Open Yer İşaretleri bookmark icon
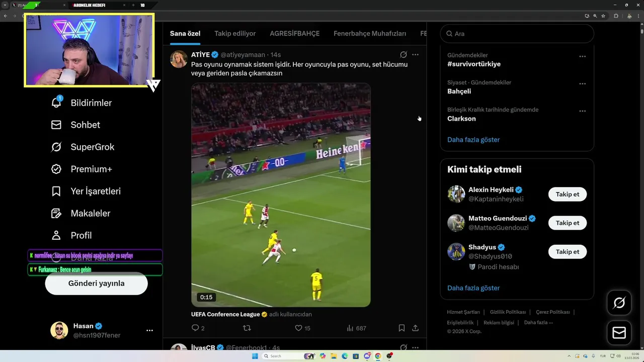The width and height of the screenshot is (644, 362). pyautogui.click(x=56, y=191)
